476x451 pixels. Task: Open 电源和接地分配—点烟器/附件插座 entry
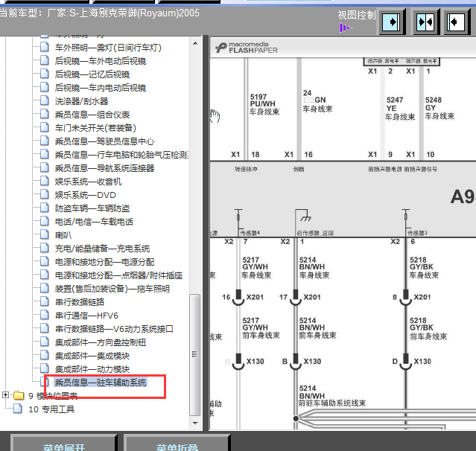point(118,275)
